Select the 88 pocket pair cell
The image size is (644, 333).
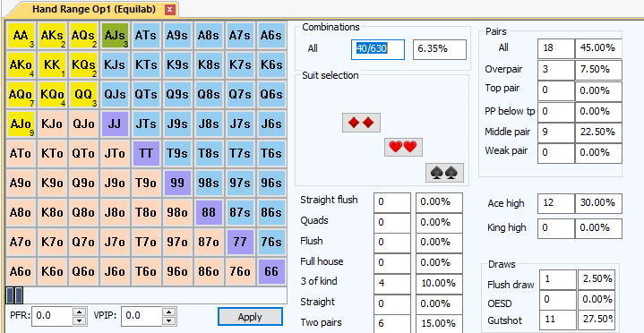[x=209, y=213]
